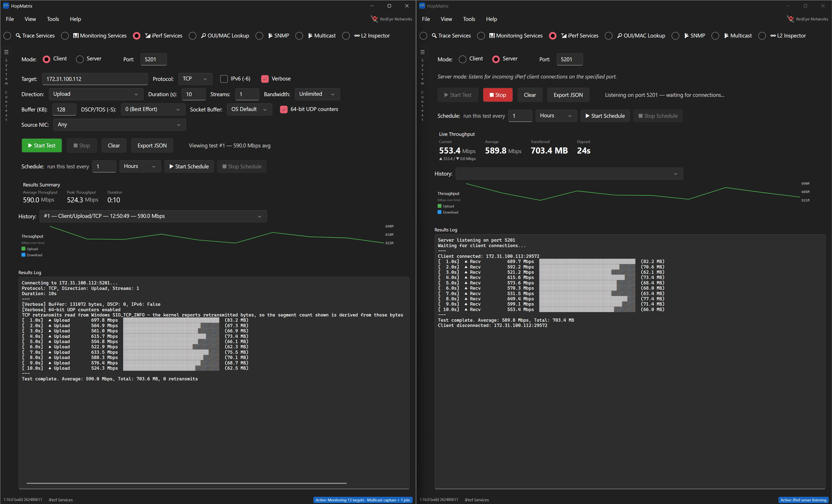Click the SNMP icon in left window
832x504 pixels.
[x=270, y=35]
